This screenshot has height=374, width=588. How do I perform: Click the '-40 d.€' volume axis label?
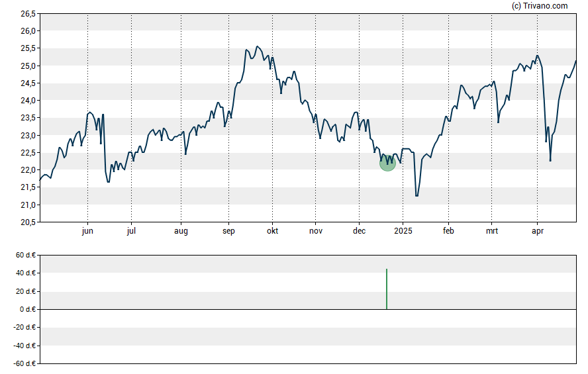click(24, 346)
